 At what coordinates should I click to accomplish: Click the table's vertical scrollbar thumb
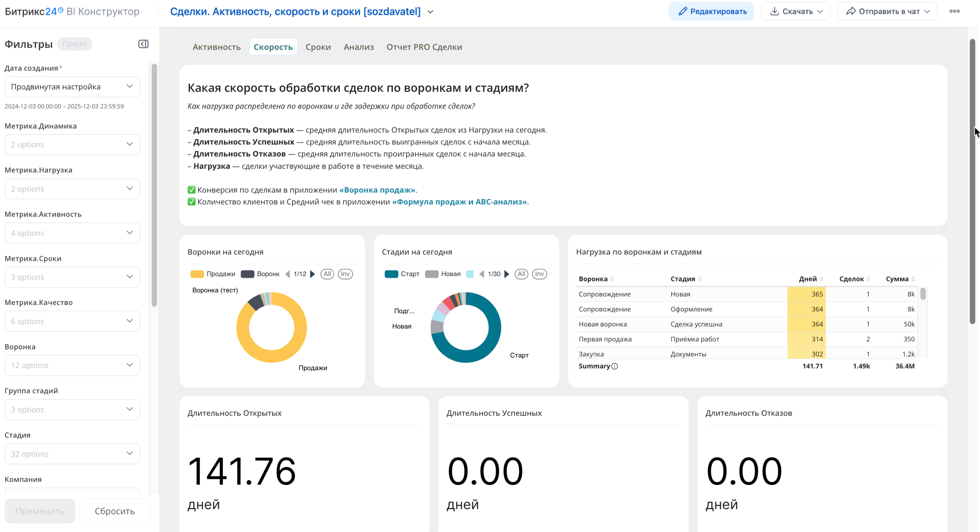pyautogui.click(x=923, y=294)
